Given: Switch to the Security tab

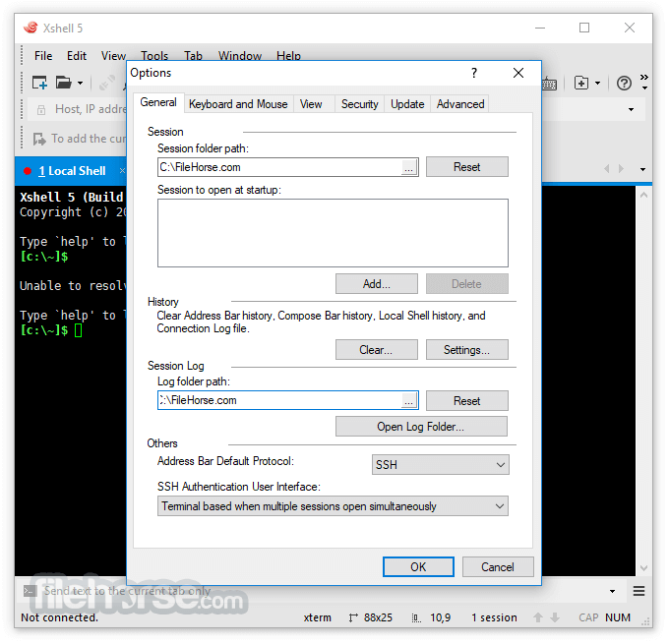Looking at the screenshot, I should pyautogui.click(x=360, y=104).
